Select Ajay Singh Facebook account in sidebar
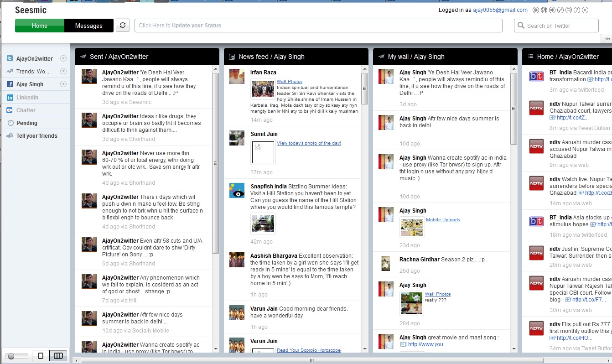Image resolution: width=612 pixels, height=364 pixels. pos(30,84)
